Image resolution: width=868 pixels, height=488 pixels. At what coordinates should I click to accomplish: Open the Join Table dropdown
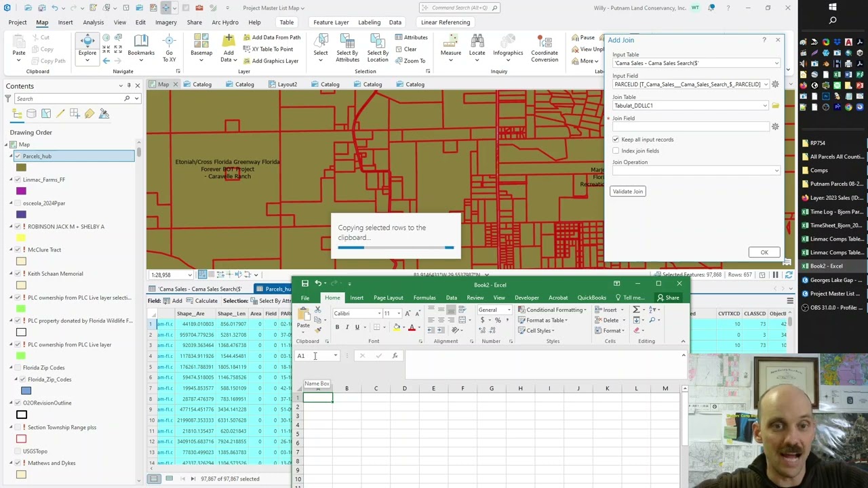[766, 106]
